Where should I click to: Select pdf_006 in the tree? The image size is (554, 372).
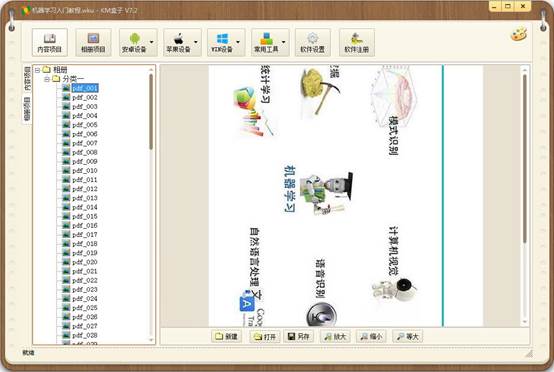coord(85,134)
